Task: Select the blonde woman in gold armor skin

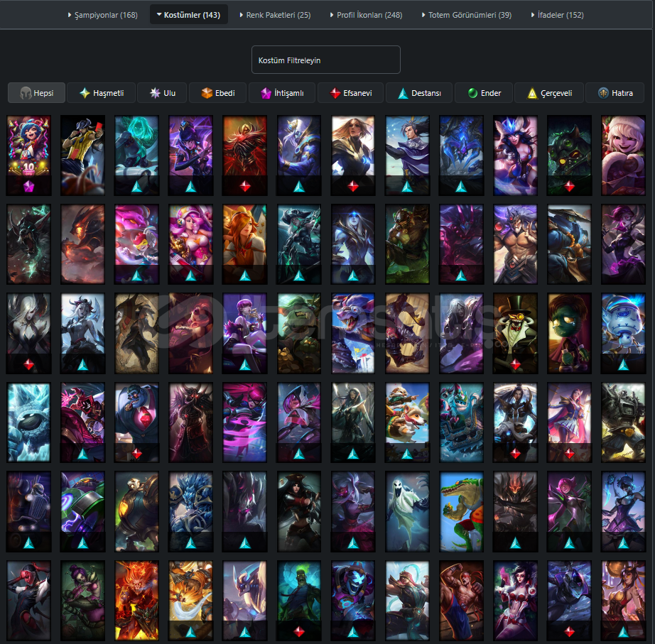Action: (353, 155)
